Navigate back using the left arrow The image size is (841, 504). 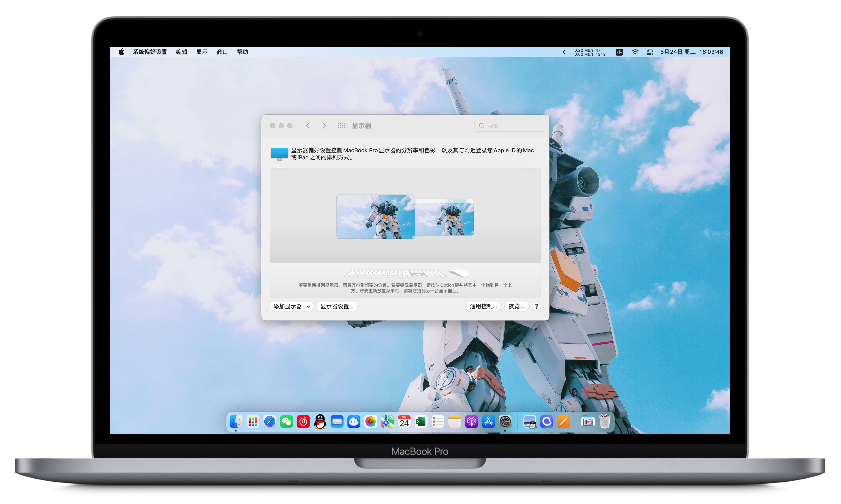pos(308,126)
